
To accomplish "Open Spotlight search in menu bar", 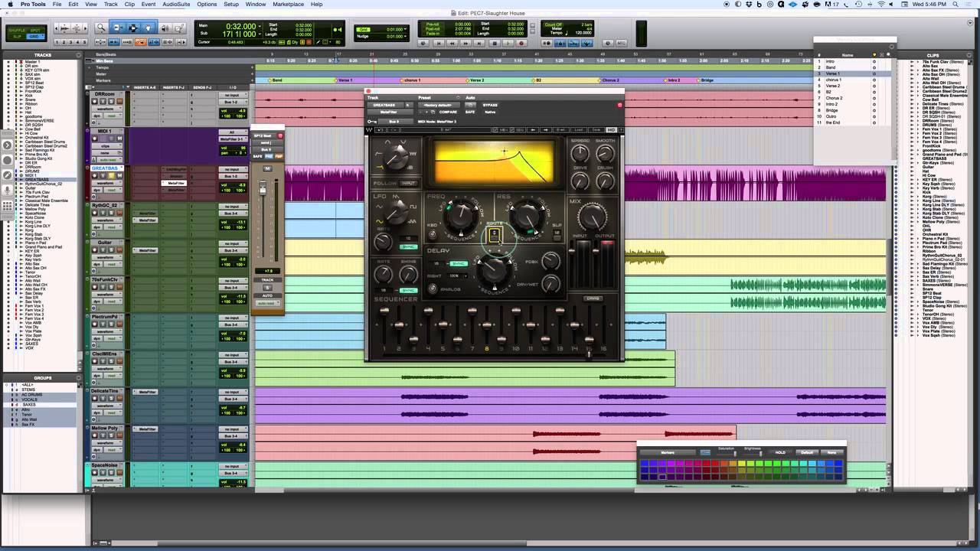I will pyautogui.click(x=955, y=4).
